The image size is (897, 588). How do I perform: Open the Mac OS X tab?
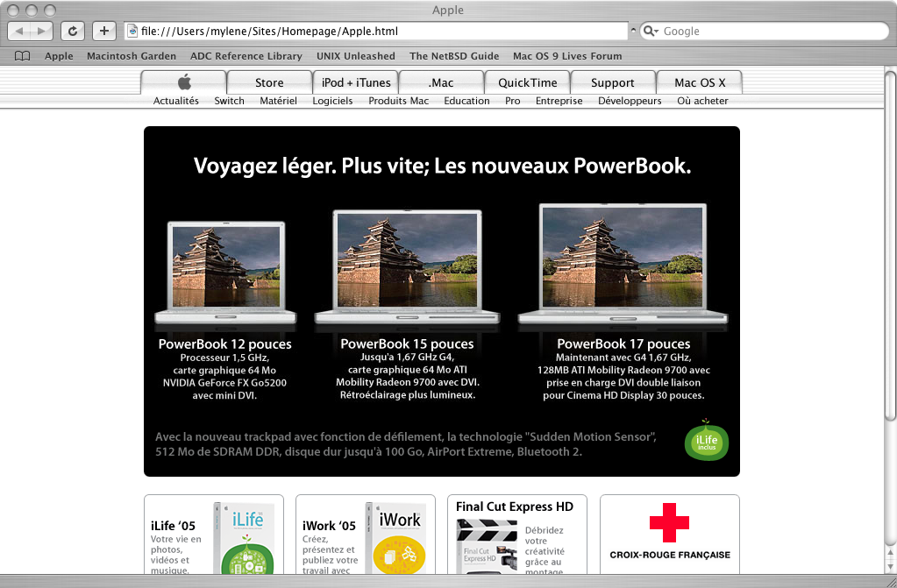pos(700,82)
